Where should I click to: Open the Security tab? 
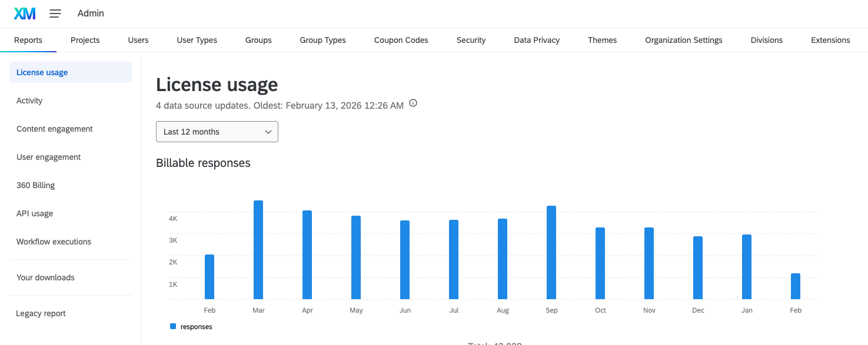click(x=471, y=40)
